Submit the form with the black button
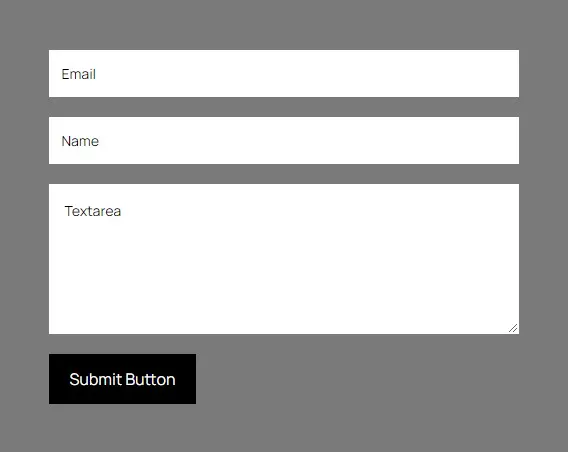Viewport: 568px width, 452px height. pyautogui.click(x=122, y=379)
